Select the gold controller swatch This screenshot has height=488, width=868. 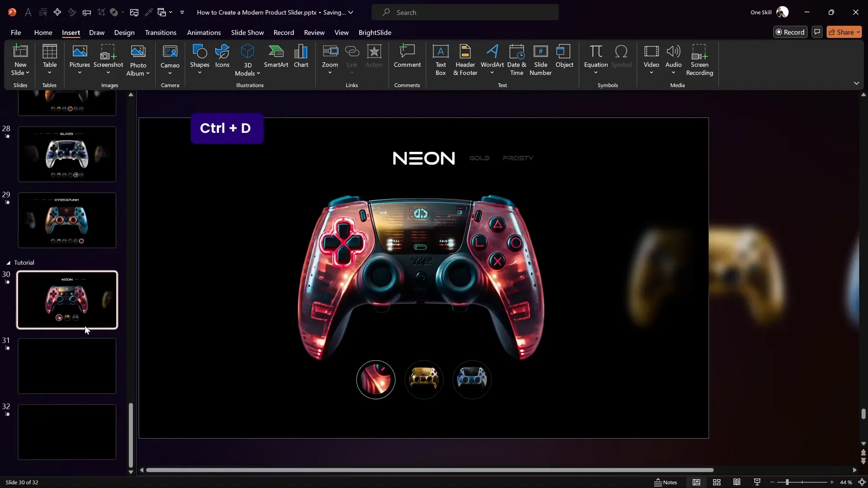click(x=424, y=380)
